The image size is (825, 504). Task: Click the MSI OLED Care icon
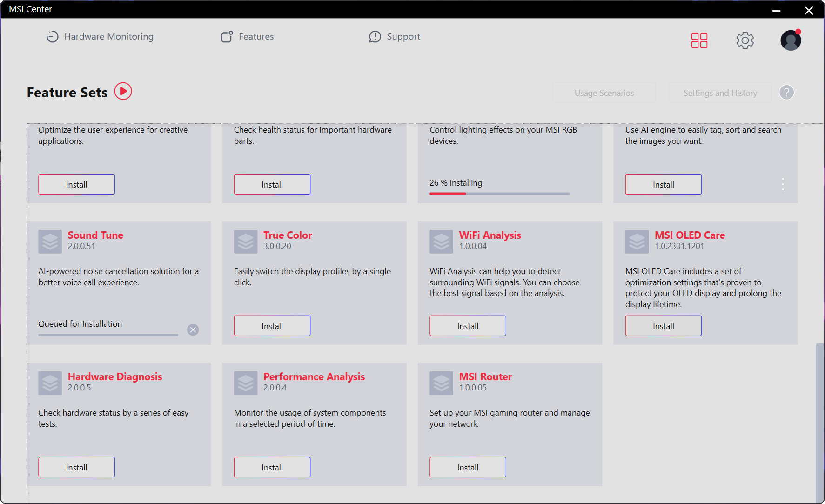tap(637, 242)
